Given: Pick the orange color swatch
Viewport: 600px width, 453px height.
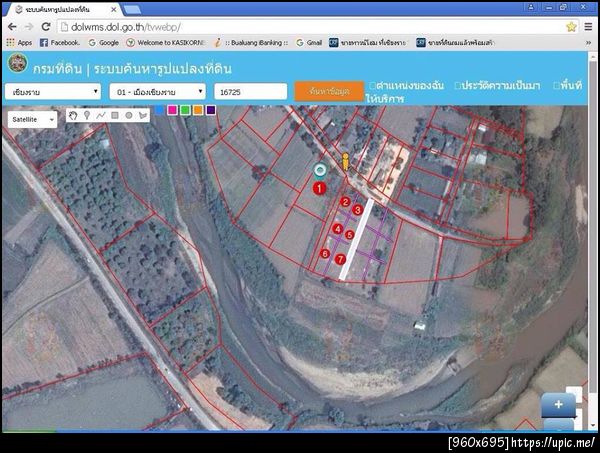Looking at the screenshot, I should (x=197, y=110).
